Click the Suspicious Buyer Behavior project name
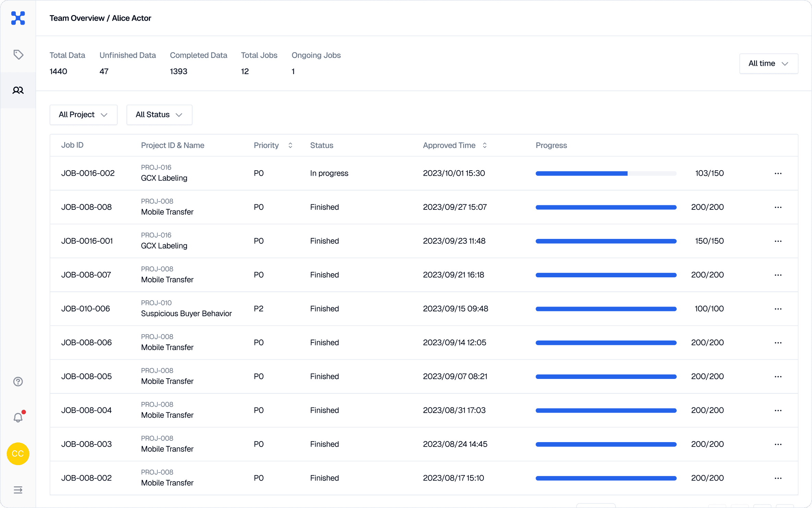 pos(186,314)
